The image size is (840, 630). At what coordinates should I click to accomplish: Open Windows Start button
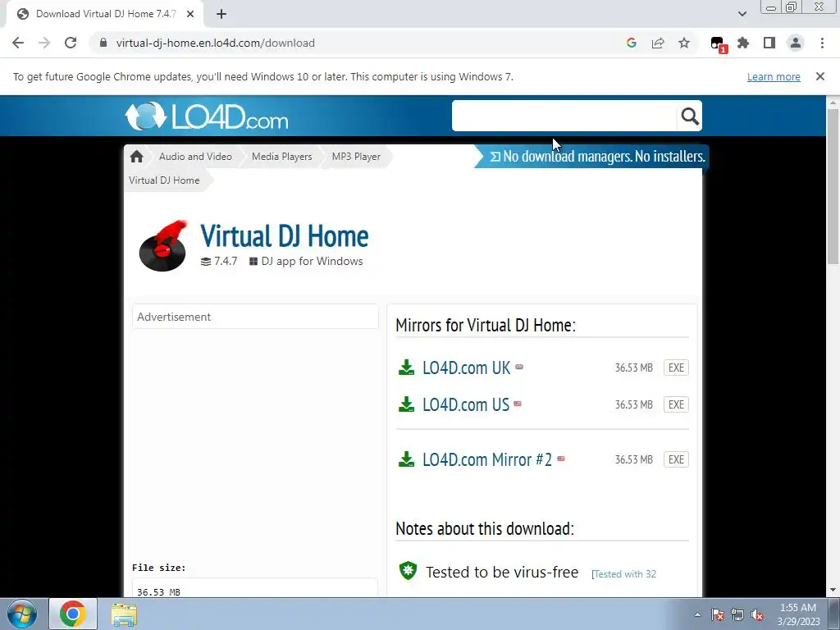(21, 614)
